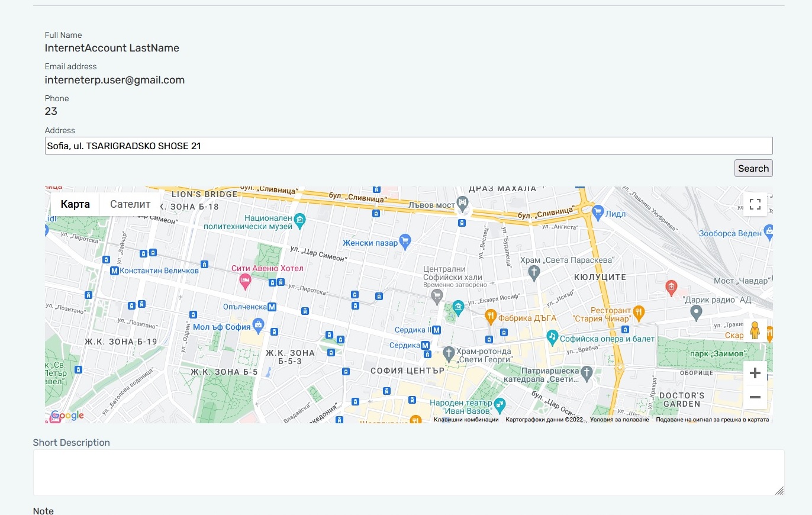
Task: Zoom in the map with plus button
Action: click(755, 373)
